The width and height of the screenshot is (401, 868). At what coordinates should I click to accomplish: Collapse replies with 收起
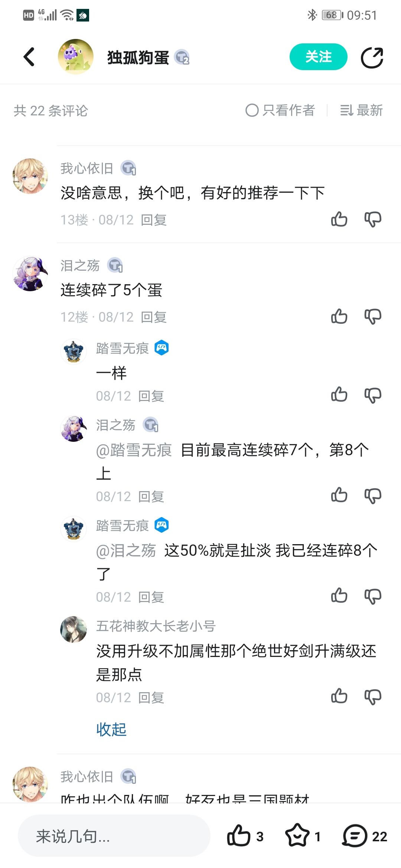(111, 729)
